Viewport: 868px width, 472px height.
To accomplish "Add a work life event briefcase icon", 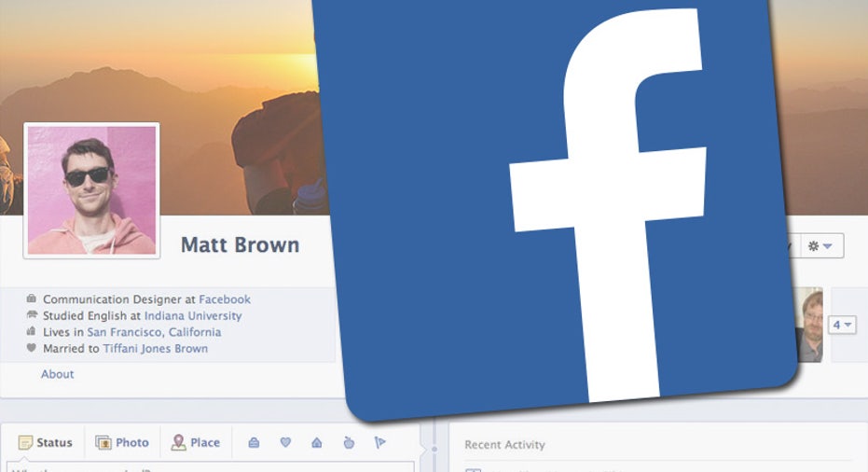I will [254, 442].
